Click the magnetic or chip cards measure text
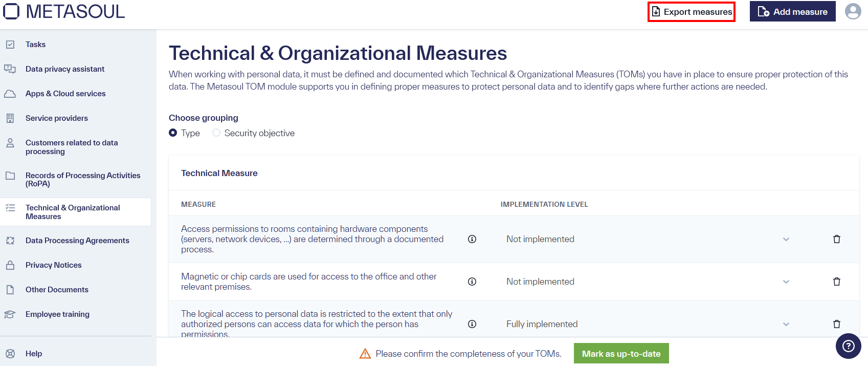The height and width of the screenshot is (366, 868). pos(309,282)
